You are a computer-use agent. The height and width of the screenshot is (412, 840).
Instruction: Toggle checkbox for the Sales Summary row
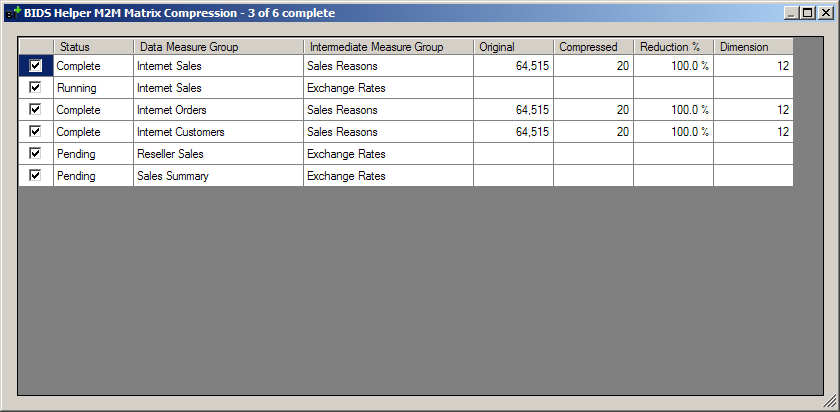pos(36,176)
